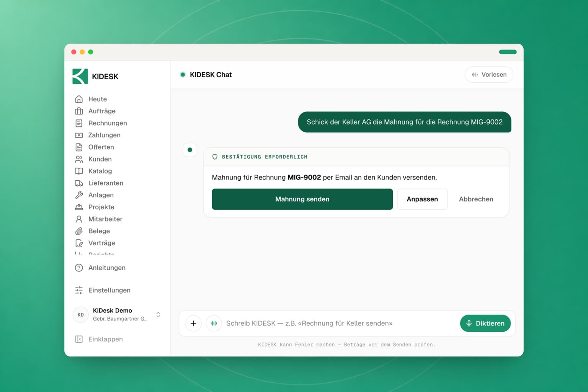Screen dimensions: 588x392
Task: Click the Verträge signed-document icon
Action: (79, 243)
